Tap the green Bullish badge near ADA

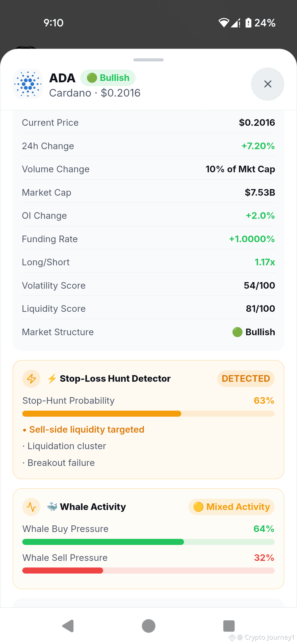[x=108, y=78]
